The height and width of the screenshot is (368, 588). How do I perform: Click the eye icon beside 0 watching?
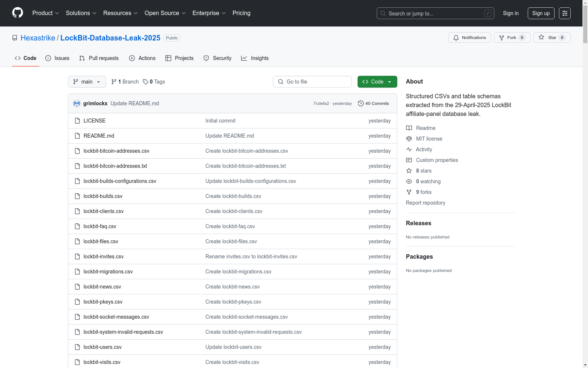pyautogui.click(x=409, y=181)
